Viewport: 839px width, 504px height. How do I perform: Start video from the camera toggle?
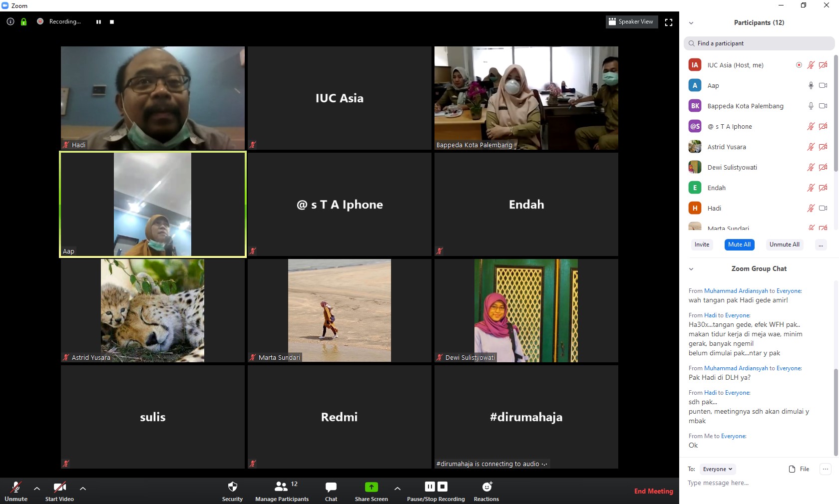[59, 488]
